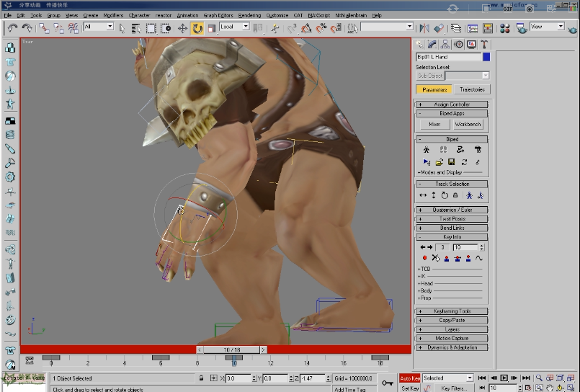Choose the Select and Move tool
This screenshot has width=580, height=392.
[182, 29]
